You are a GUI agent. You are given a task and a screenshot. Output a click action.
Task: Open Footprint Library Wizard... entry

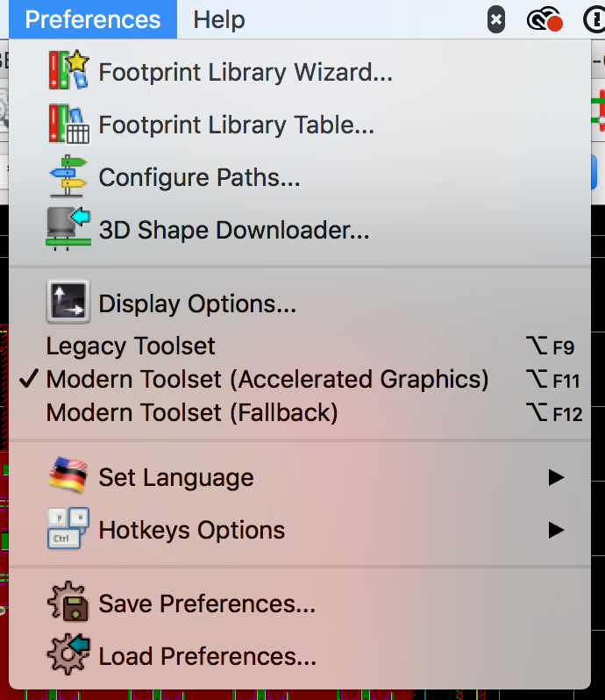pyautogui.click(x=246, y=72)
